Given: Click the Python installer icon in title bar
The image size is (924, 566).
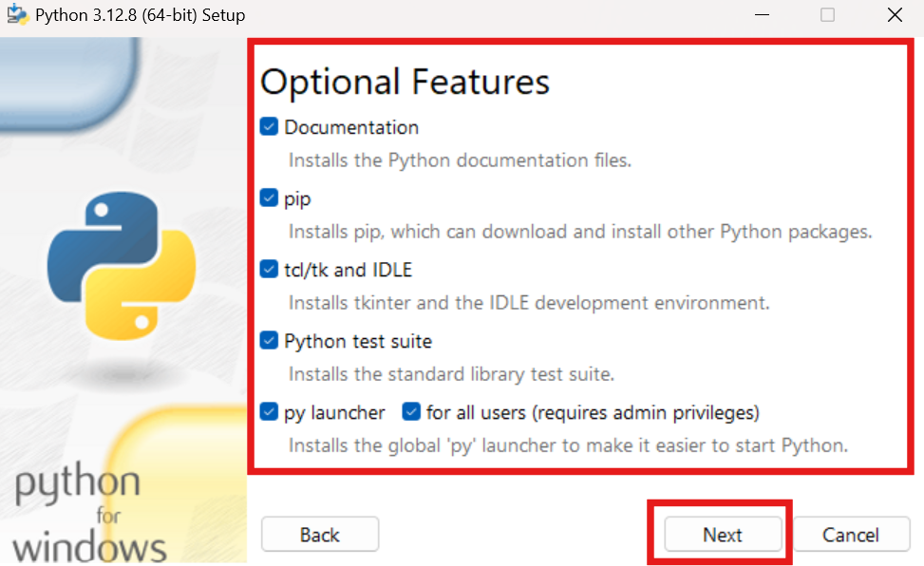Looking at the screenshot, I should pos(16,15).
